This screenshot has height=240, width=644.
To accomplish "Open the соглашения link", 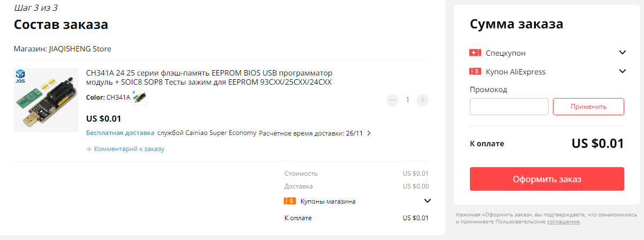I will pos(563,222).
